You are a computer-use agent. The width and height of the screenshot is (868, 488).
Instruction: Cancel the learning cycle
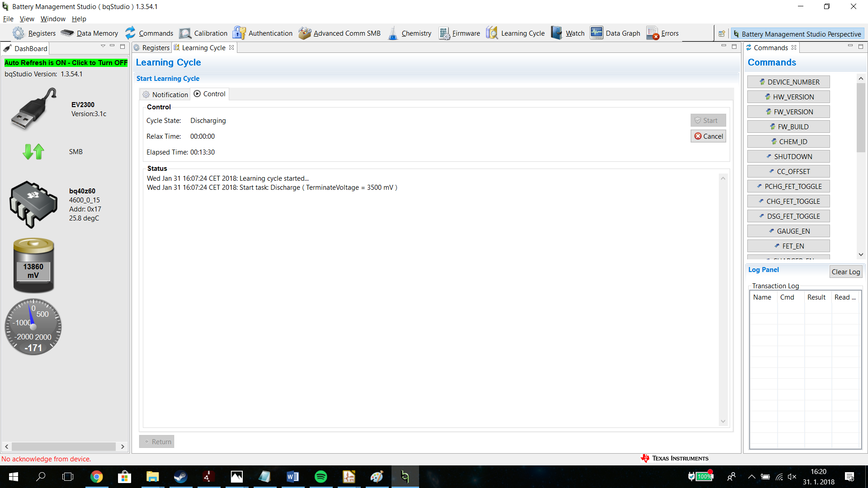708,136
